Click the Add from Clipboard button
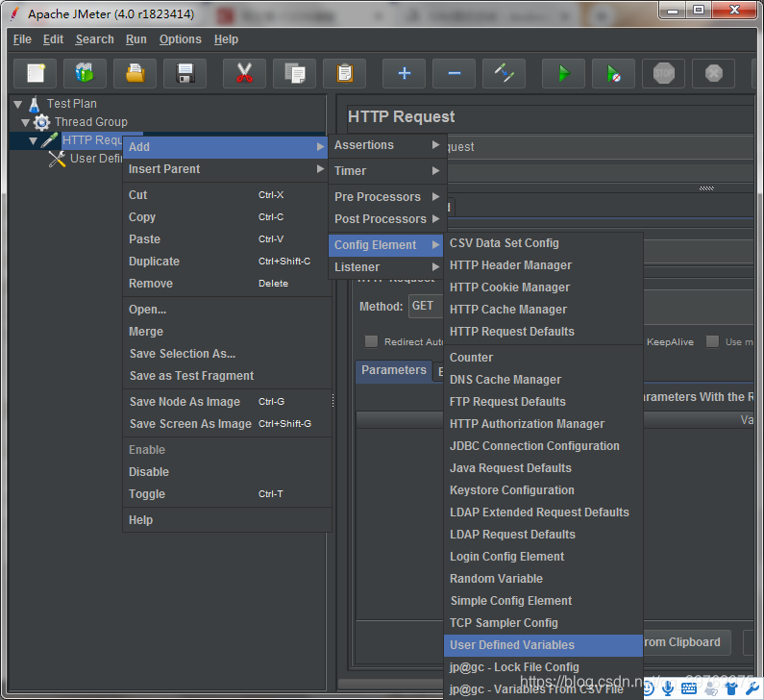764x700 pixels. coord(687,642)
